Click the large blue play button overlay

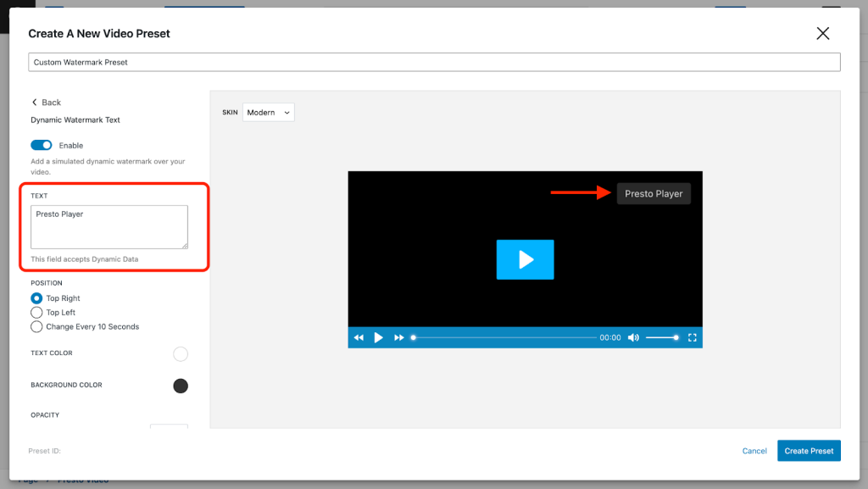525,259
